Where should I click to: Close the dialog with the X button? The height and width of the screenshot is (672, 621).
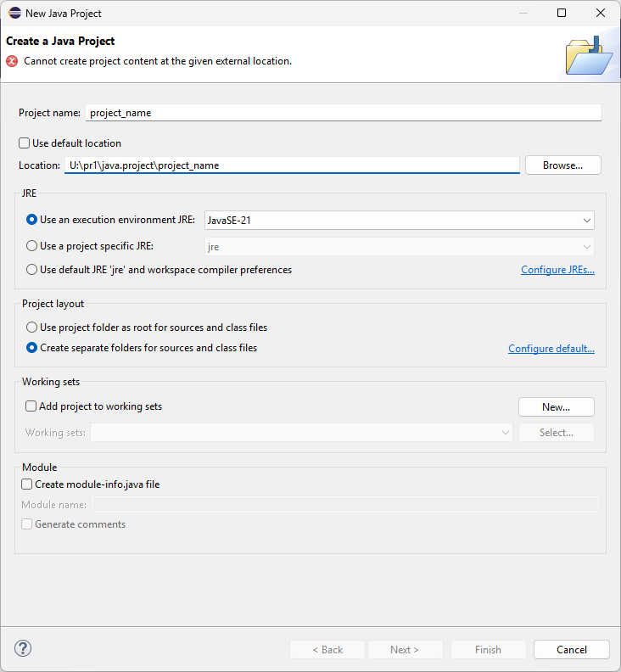pos(601,13)
